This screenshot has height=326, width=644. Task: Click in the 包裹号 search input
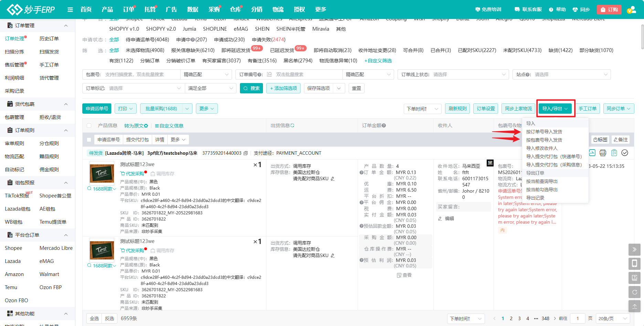(141, 74)
